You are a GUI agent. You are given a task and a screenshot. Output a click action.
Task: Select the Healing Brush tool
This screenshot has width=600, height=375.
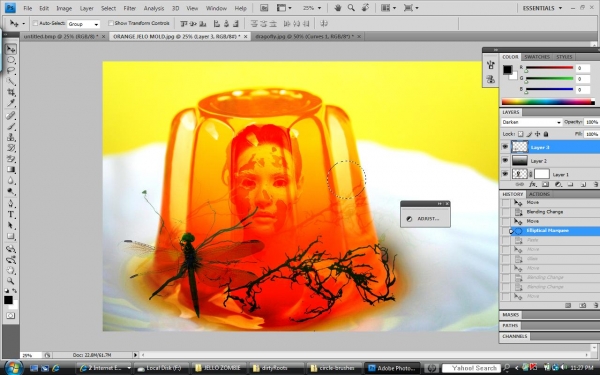(x=11, y=115)
